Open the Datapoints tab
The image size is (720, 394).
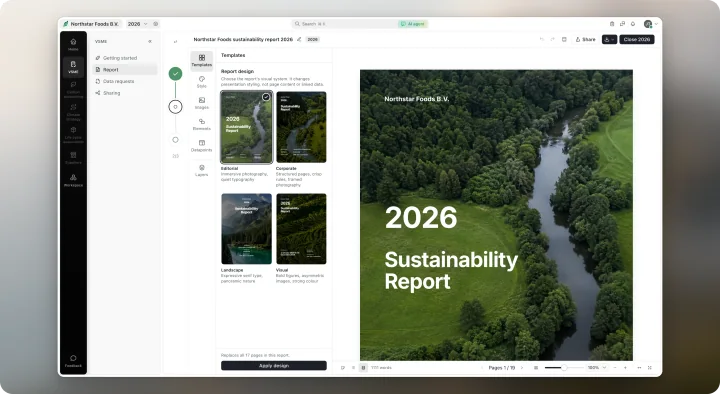202,146
